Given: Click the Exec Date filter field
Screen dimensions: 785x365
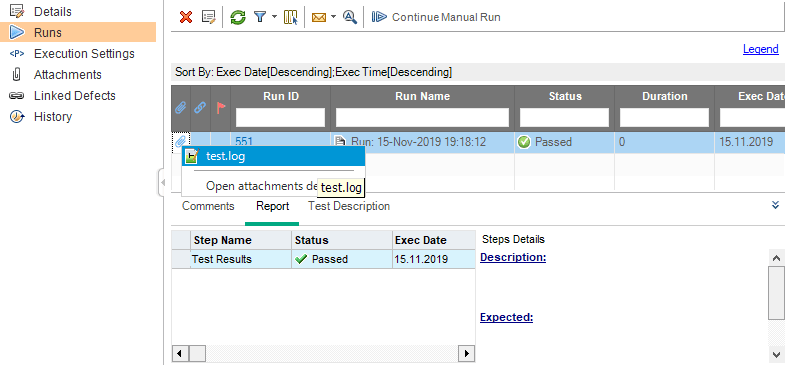Looking at the screenshot, I should (x=752, y=118).
